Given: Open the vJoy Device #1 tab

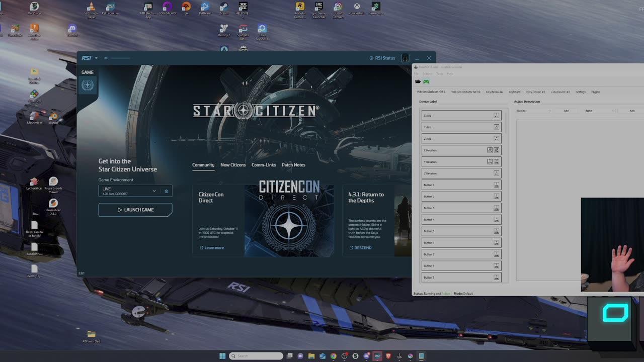Looking at the screenshot, I should pyautogui.click(x=535, y=92).
